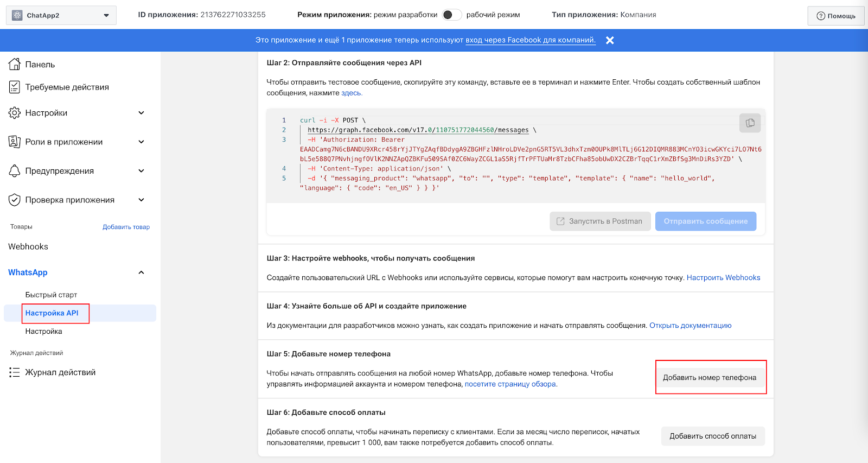
Task: Click the ID приложения number 213762271033255
Action: (x=233, y=15)
